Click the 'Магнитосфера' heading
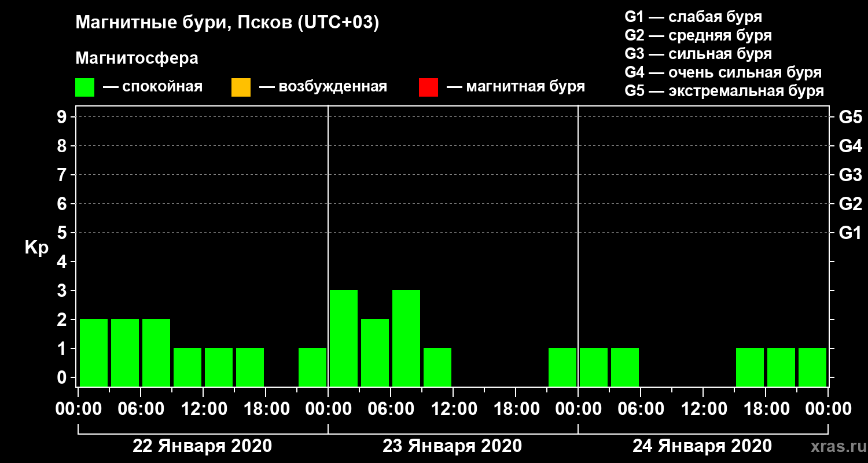 tap(137, 58)
